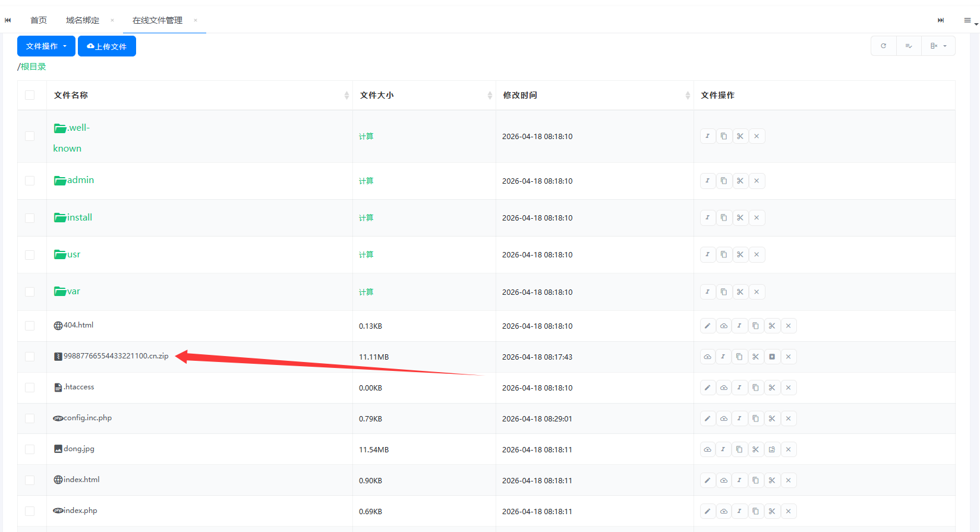Image resolution: width=980 pixels, height=532 pixels.
Task: Click the copy icon for the install folder
Action: 724,218
